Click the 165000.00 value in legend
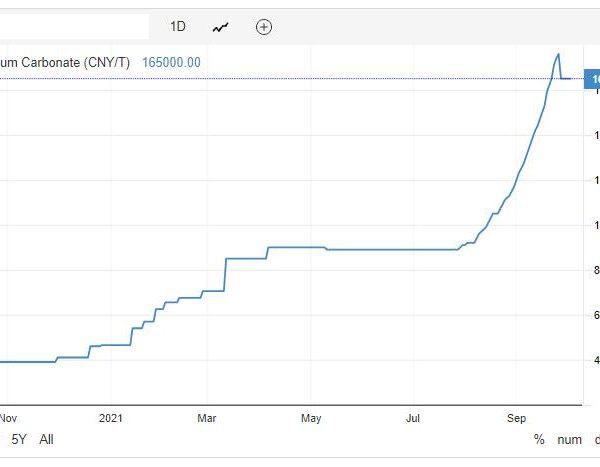This screenshot has width=600, height=467. coord(171,62)
